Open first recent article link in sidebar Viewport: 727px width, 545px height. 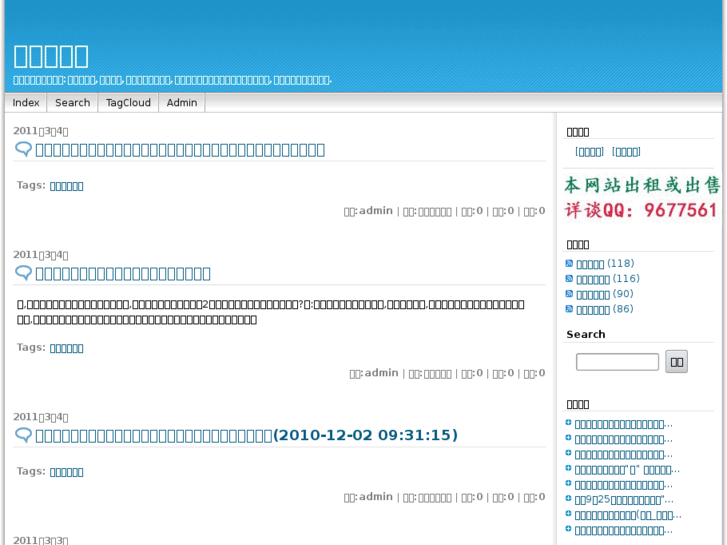(x=624, y=424)
